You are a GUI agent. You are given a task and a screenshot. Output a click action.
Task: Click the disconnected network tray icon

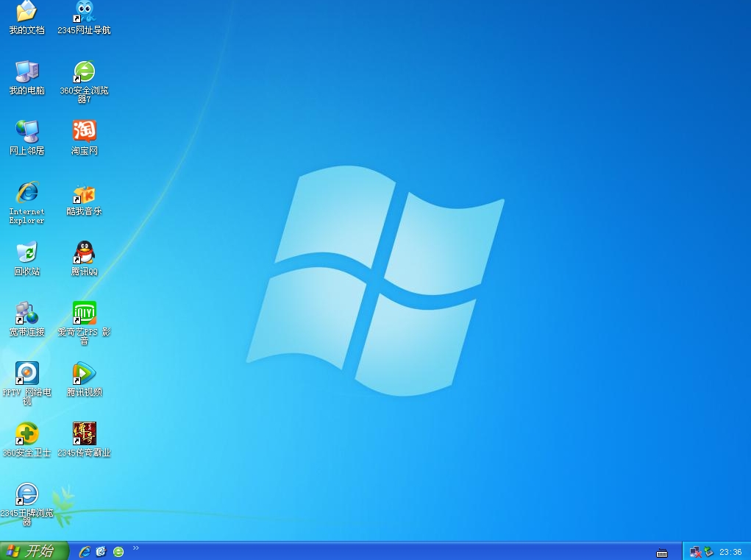click(695, 553)
